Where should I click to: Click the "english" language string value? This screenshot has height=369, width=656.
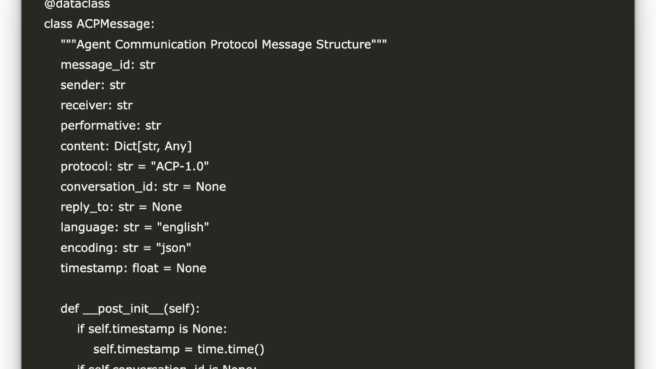[183, 227]
